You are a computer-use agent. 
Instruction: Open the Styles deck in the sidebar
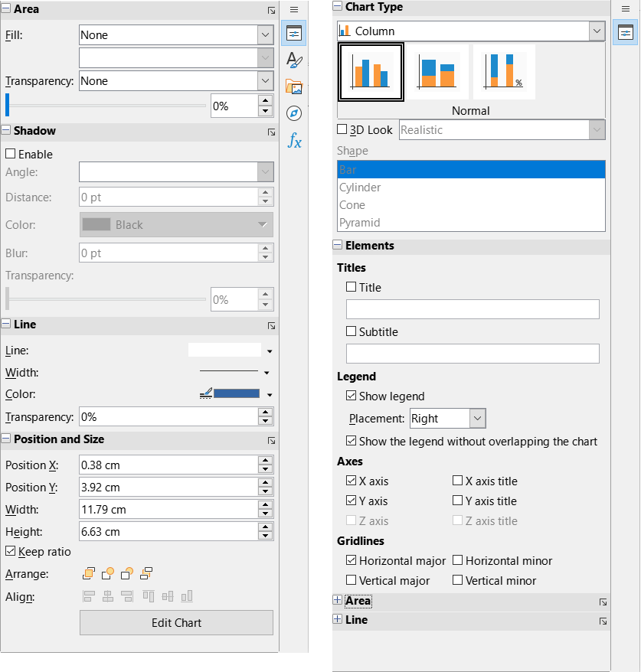coord(293,58)
